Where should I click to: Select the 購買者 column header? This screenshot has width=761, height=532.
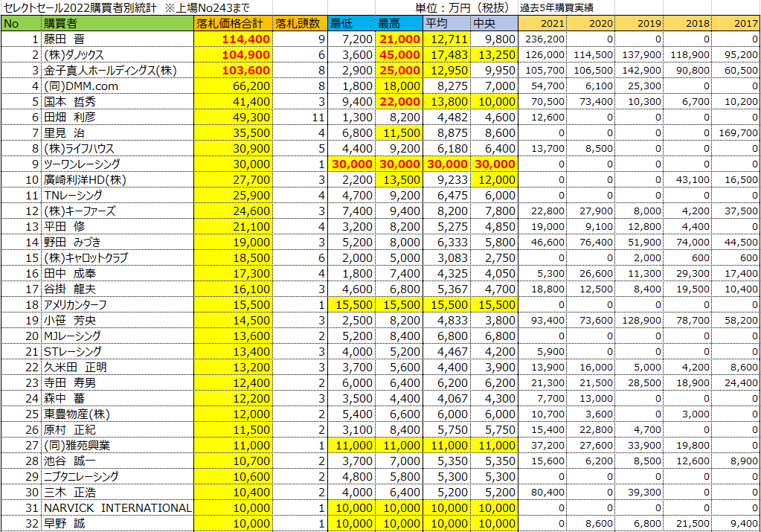tap(117, 23)
